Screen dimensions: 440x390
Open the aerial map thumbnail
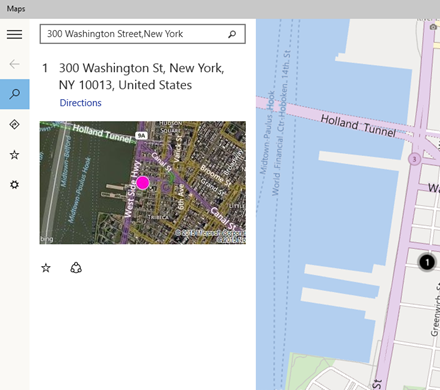tap(143, 183)
